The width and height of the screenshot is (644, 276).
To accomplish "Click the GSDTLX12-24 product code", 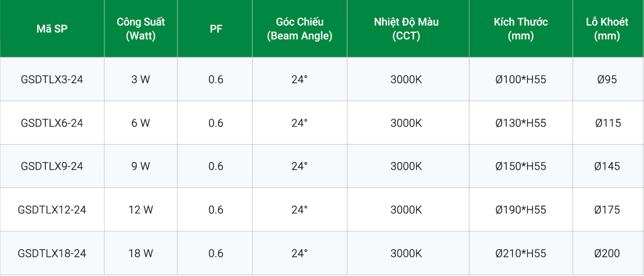I will pyautogui.click(x=52, y=210).
